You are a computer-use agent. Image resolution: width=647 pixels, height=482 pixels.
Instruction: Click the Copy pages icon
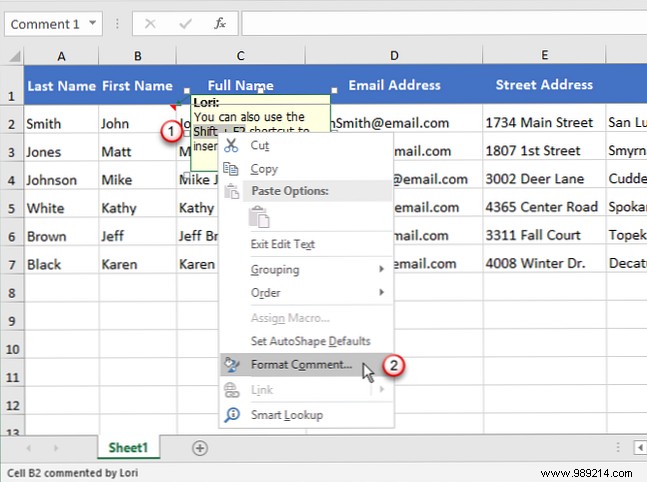click(231, 169)
